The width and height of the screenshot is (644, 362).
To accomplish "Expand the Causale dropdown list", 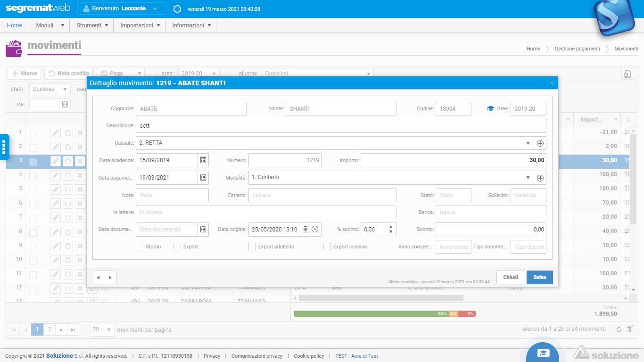I will click(x=528, y=143).
